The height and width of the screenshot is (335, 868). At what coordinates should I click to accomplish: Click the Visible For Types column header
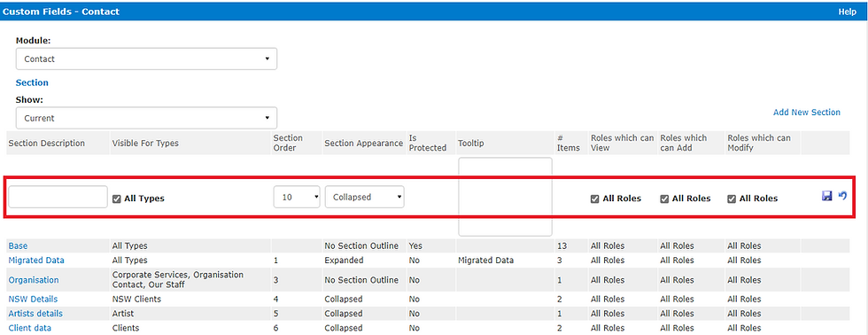pyautogui.click(x=145, y=143)
